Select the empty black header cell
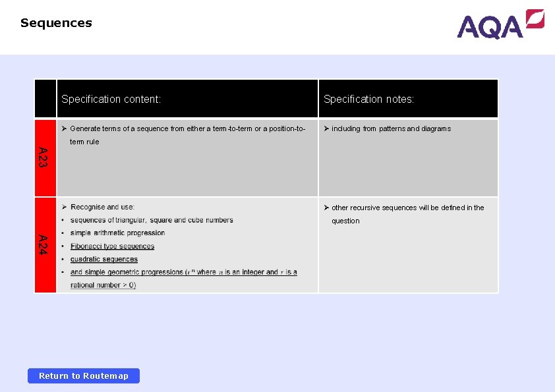This screenshot has height=392, width=555. (x=45, y=98)
